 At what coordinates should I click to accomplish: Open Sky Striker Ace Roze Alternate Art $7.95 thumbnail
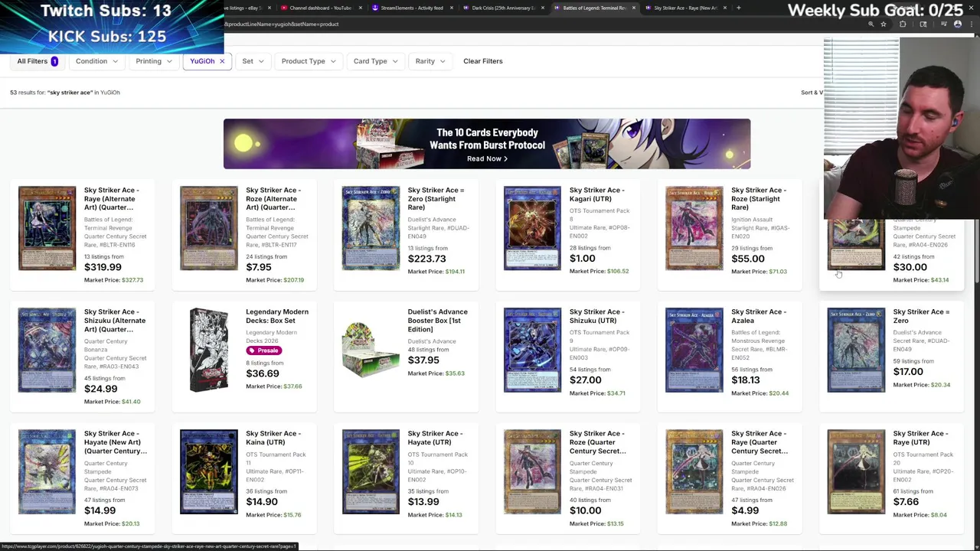209,228
